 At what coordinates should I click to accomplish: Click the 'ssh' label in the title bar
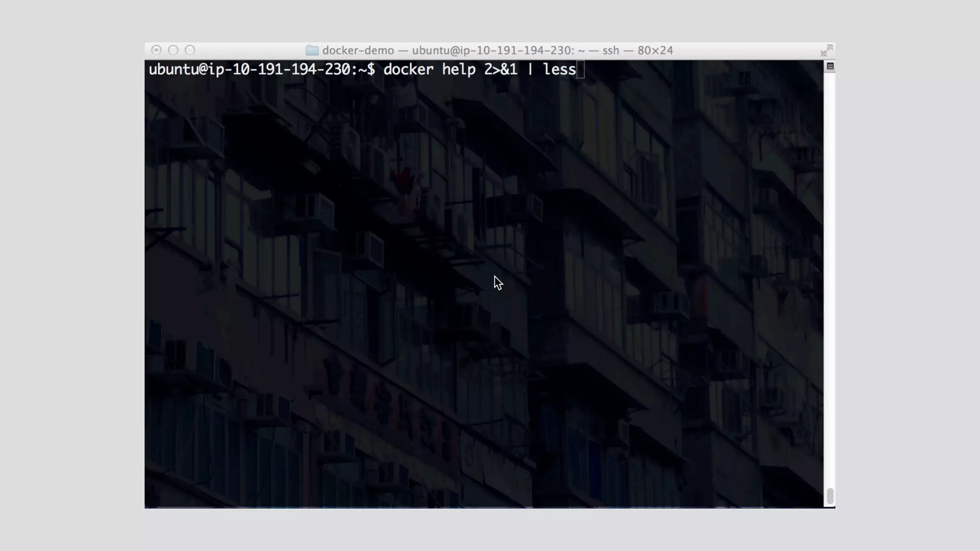point(610,50)
